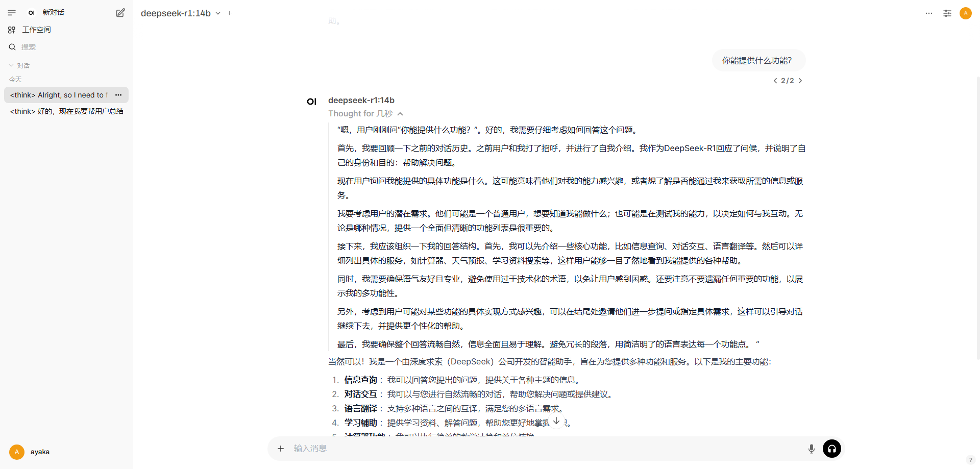Screen dimensions: 980x469
Task: Open the '<think> 好的，现在我要帮用户总结' conversation
Action: [66, 111]
